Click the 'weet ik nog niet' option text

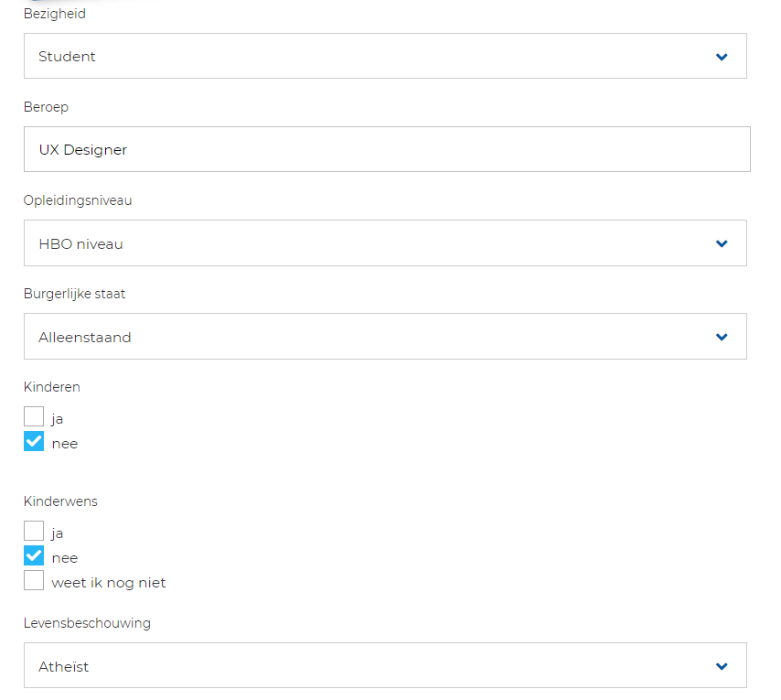[109, 583]
